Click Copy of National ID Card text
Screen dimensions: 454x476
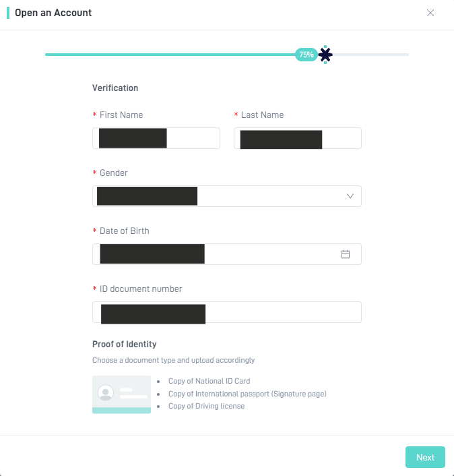tap(209, 381)
